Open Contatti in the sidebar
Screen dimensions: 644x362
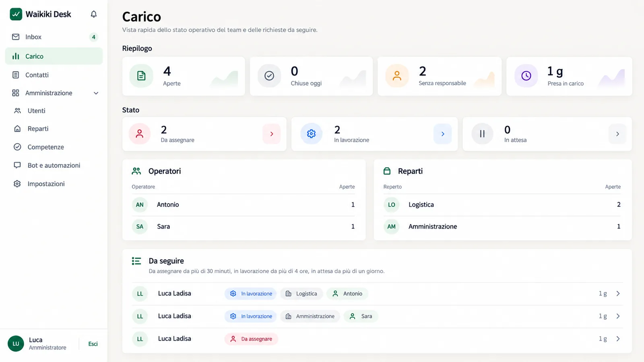pyautogui.click(x=54, y=75)
